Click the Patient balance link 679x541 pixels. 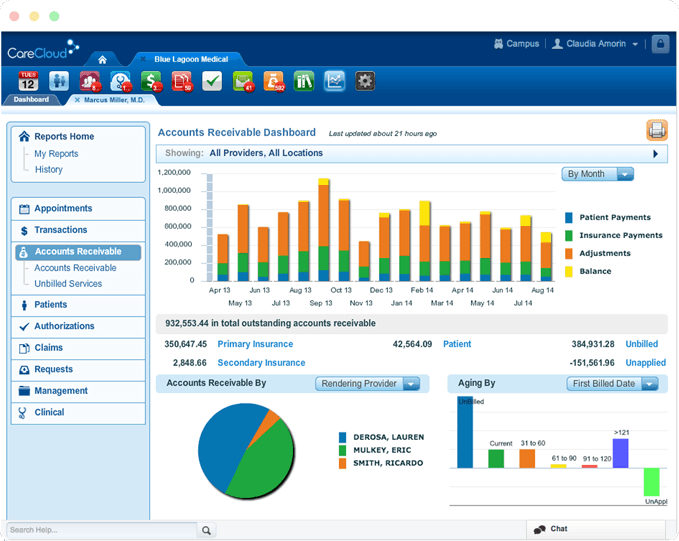[457, 344]
